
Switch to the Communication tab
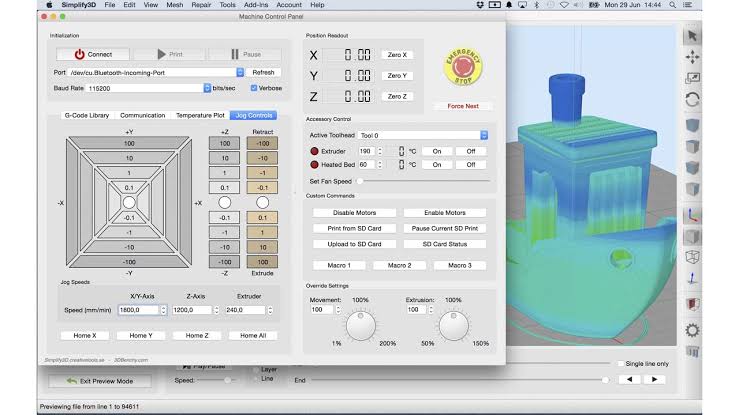click(x=142, y=115)
